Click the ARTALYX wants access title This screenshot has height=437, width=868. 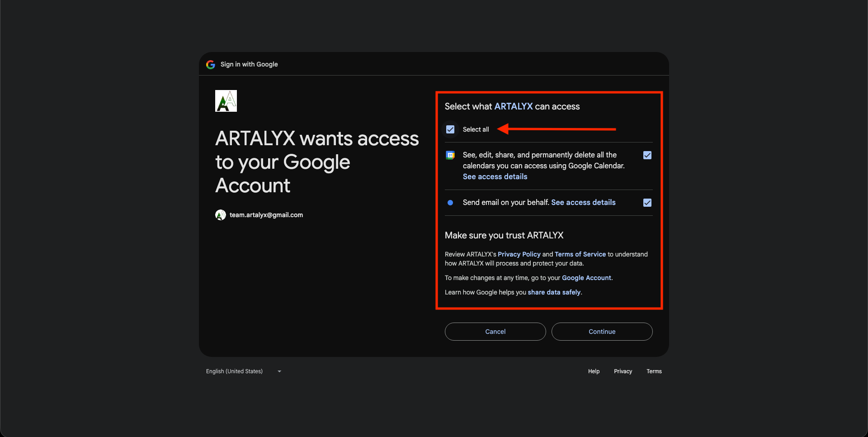click(x=317, y=162)
